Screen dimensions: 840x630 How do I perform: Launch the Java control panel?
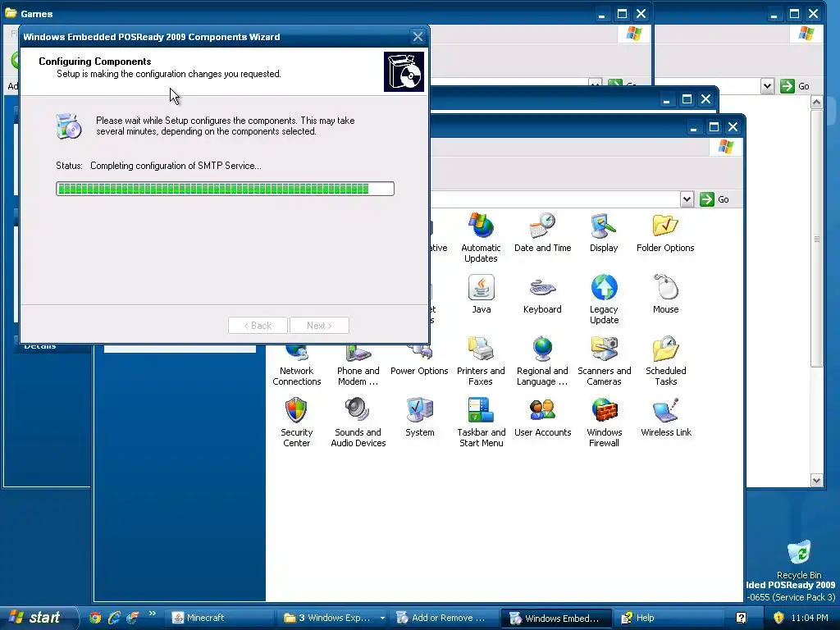point(481,294)
